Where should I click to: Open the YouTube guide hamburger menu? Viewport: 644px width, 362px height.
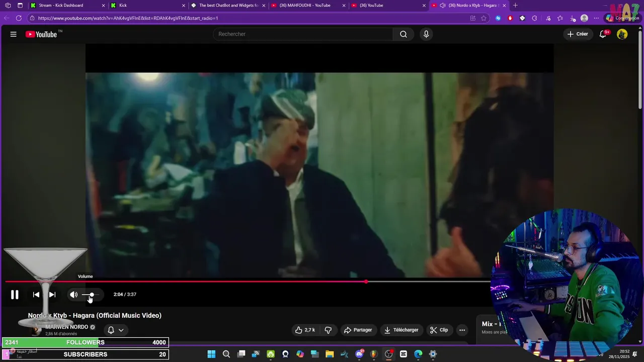click(14, 34)
